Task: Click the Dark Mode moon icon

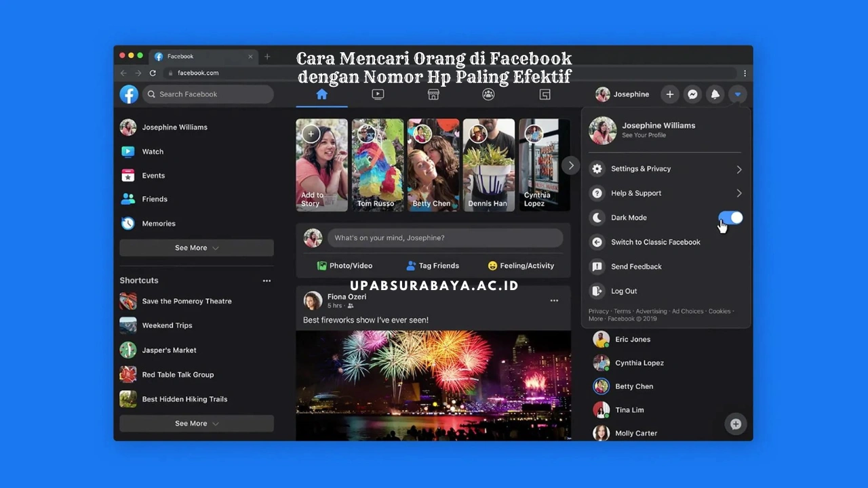Action: (597, 218)
